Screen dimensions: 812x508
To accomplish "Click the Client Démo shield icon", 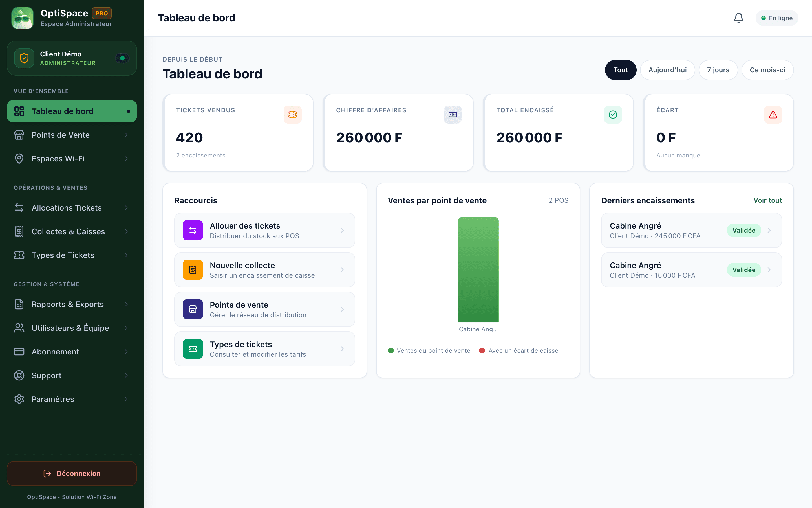I will coord(24,58).
